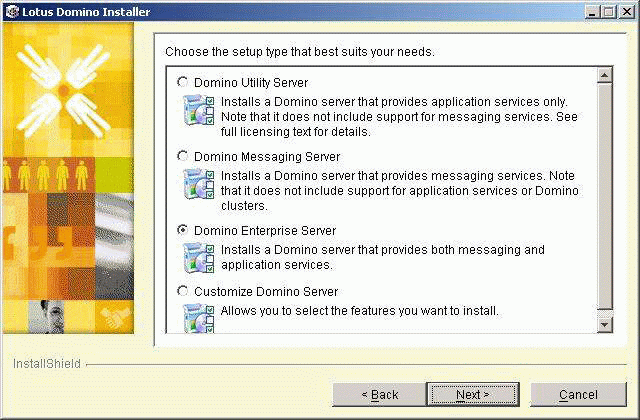
Task: Click the scrollbar down arrow
Action: click(604, 325)
